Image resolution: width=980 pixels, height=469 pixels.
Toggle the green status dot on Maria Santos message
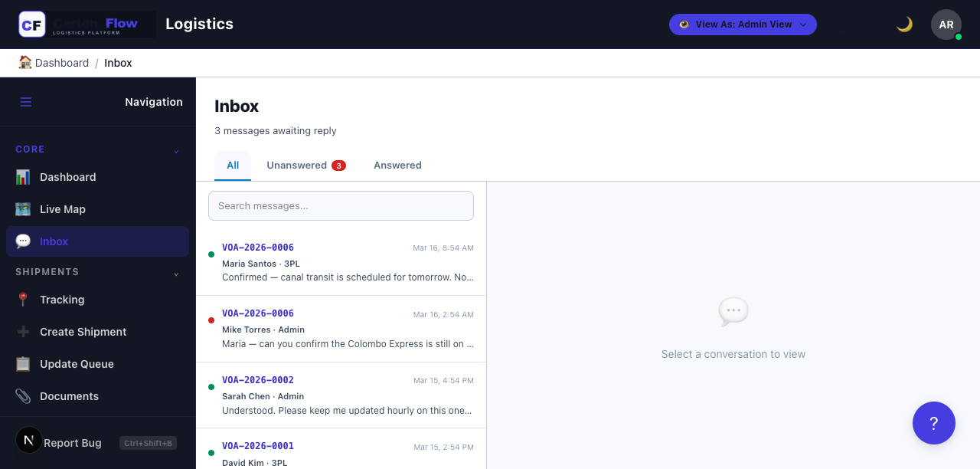tap(212, 256)
